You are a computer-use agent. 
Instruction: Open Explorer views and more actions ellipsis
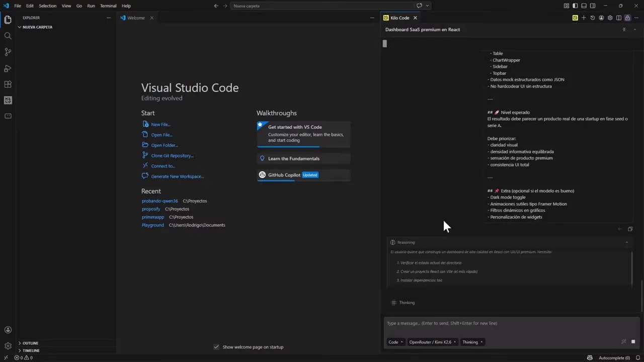pyautogui.click(x=108, y=18)
